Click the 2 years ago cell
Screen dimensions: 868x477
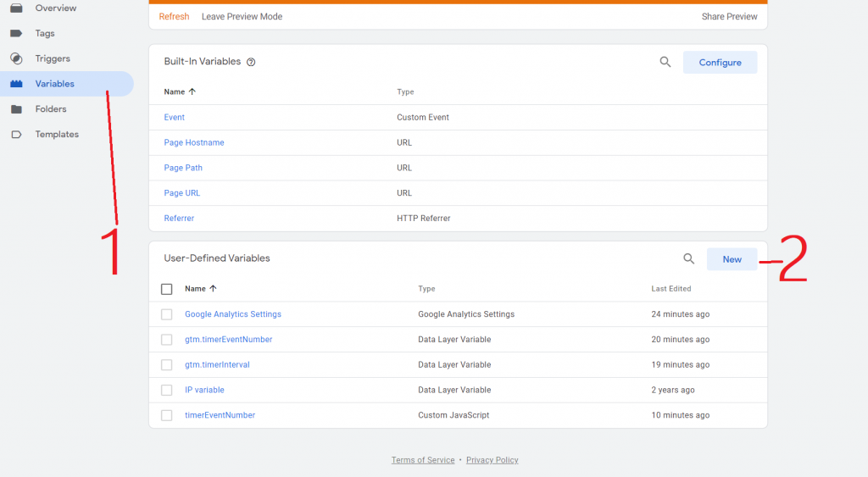click(672, 390)
